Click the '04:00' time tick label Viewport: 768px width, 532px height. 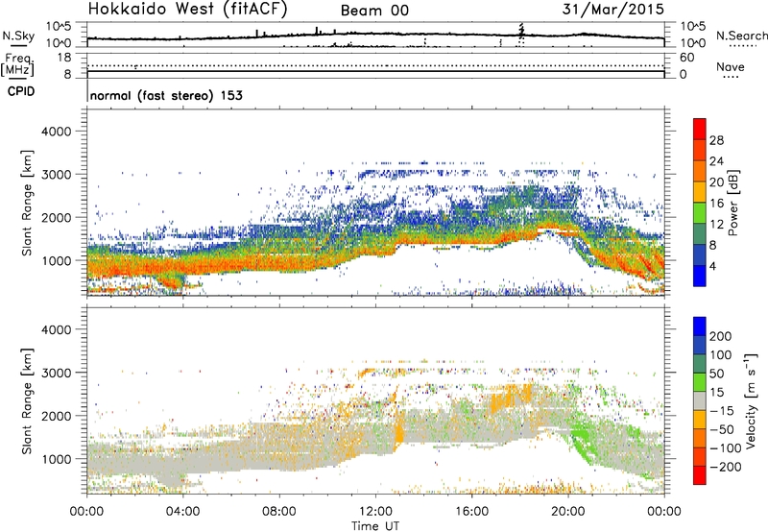pyautogui.click(x=182, y=512)
